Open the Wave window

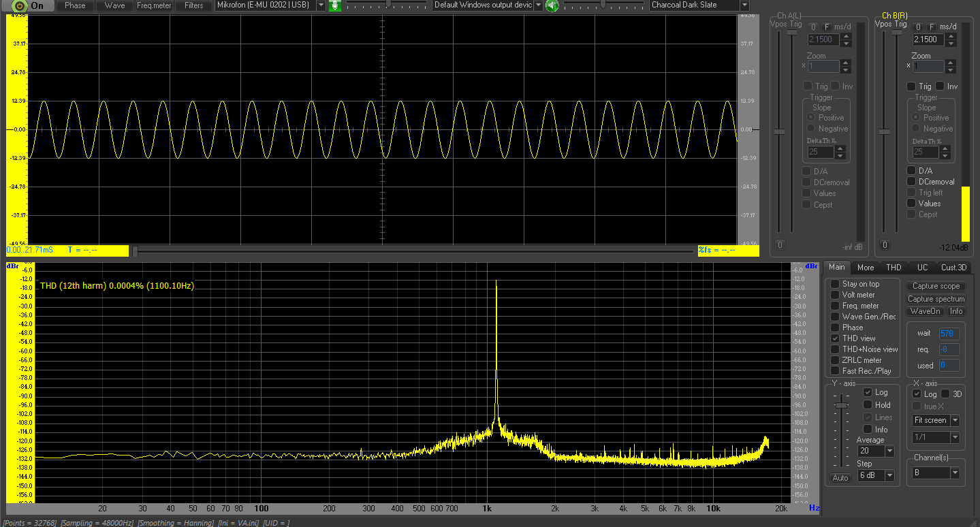(114, 5)
